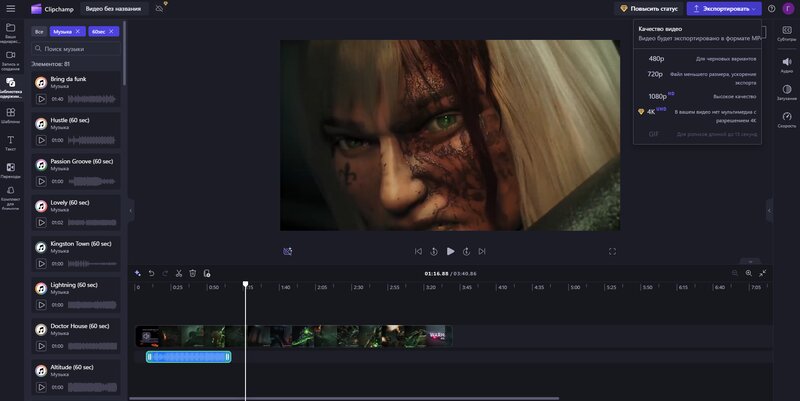Screen dimensions: 800x401
Task: Play the video preview
Action: (451, 251)
